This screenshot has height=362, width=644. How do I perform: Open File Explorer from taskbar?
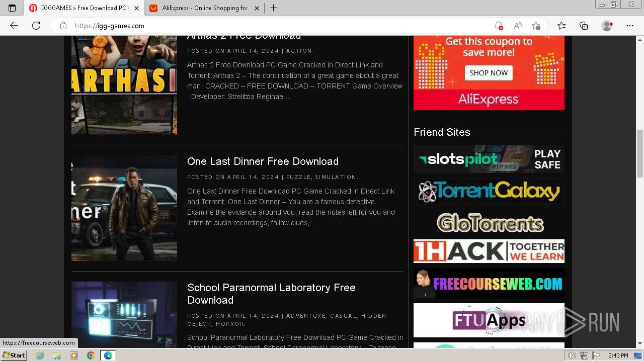pyautogui.click(x=57, y=355)
